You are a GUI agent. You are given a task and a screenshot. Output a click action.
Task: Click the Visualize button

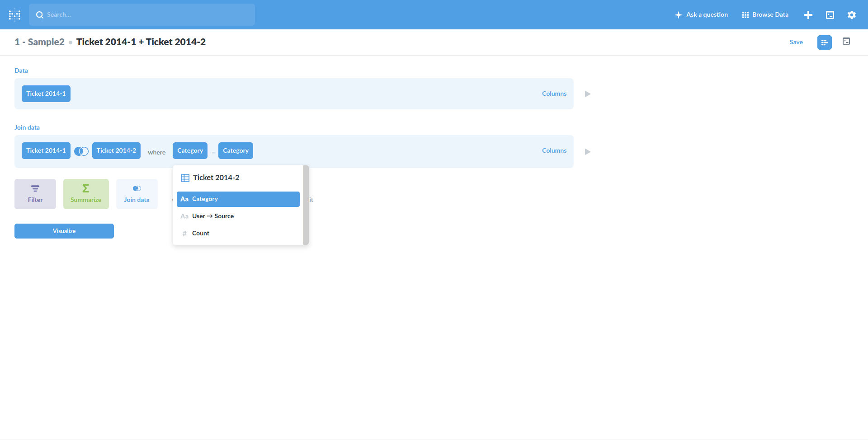pos(64,231)
